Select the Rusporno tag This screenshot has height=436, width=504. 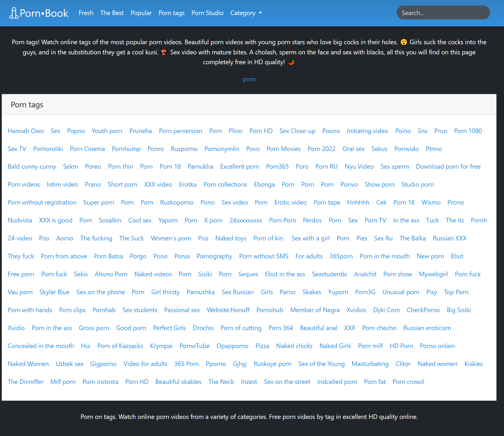[x=184, y=149]
